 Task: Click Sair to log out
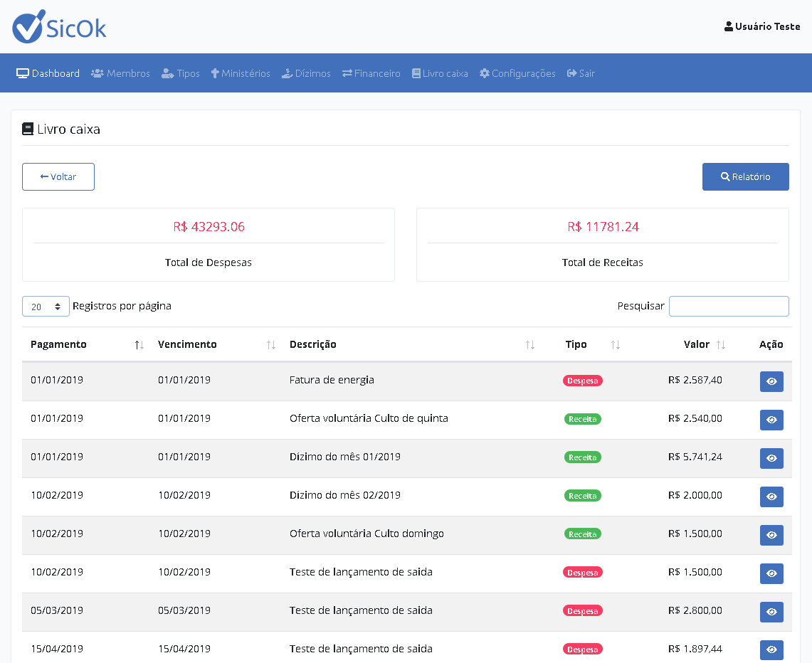pyautogui.click(x=581, y=73)
